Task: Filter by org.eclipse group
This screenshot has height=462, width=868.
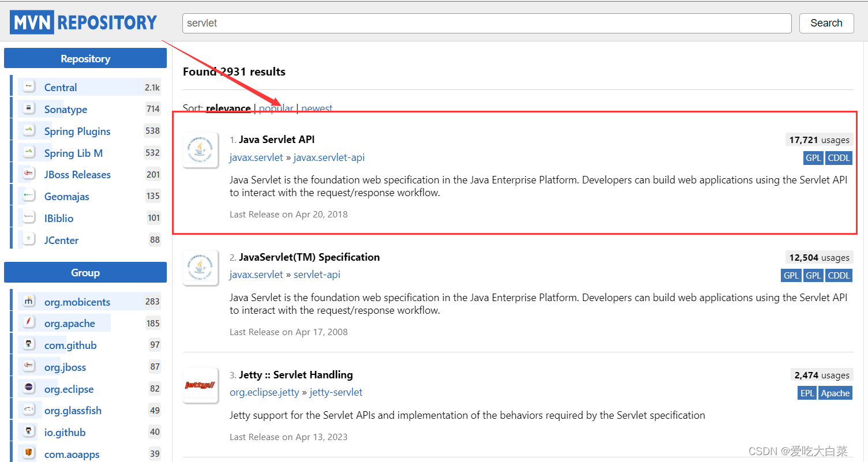Action: 69,389
